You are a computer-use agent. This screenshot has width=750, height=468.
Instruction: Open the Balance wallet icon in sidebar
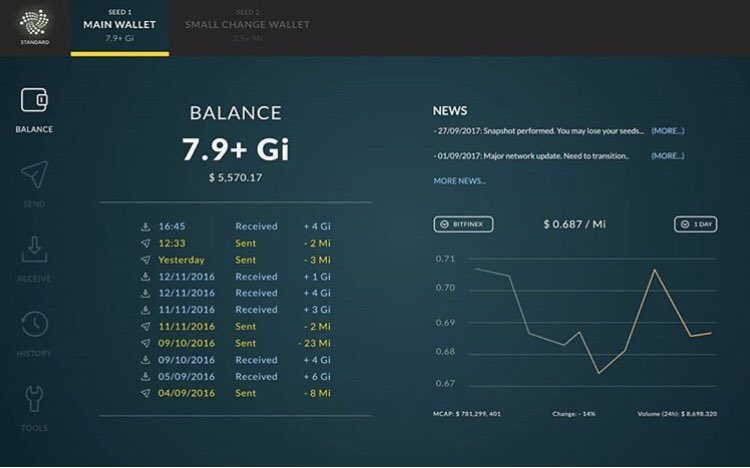coord(34,100)
